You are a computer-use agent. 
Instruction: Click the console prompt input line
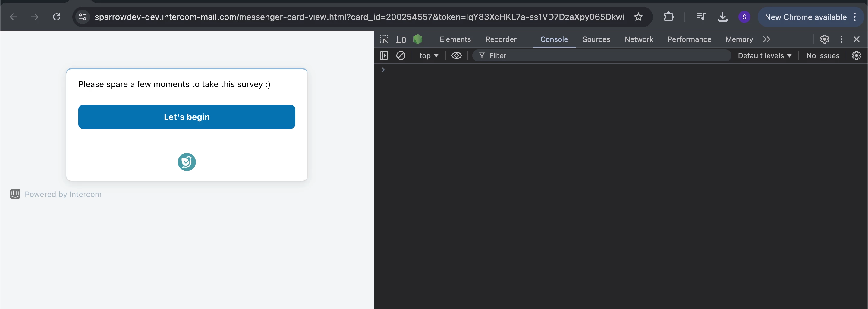tap(621, 70)
